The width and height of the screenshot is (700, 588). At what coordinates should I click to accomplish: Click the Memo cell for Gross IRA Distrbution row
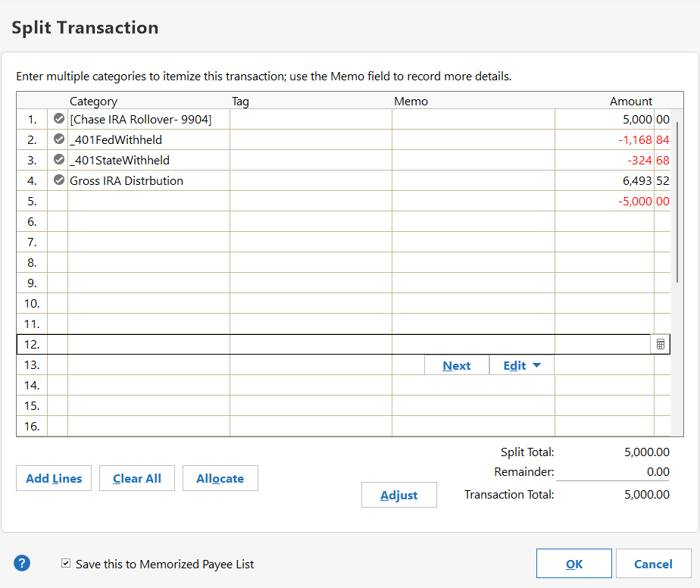(x=473, y=181)
